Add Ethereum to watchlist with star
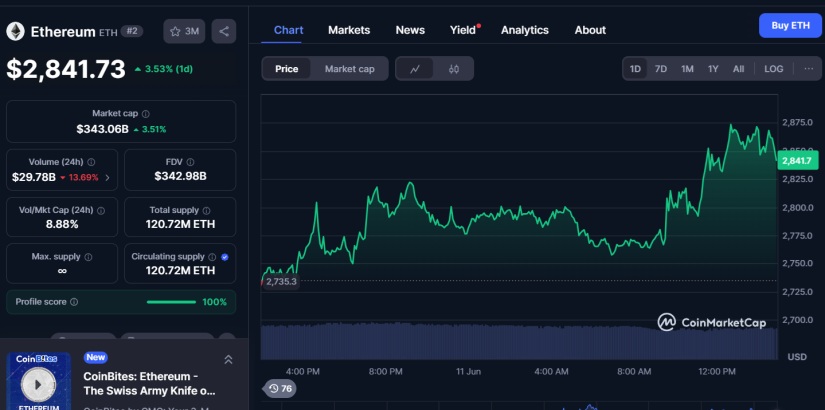Viewport: 825px width, 410px height. coord(183,31)
